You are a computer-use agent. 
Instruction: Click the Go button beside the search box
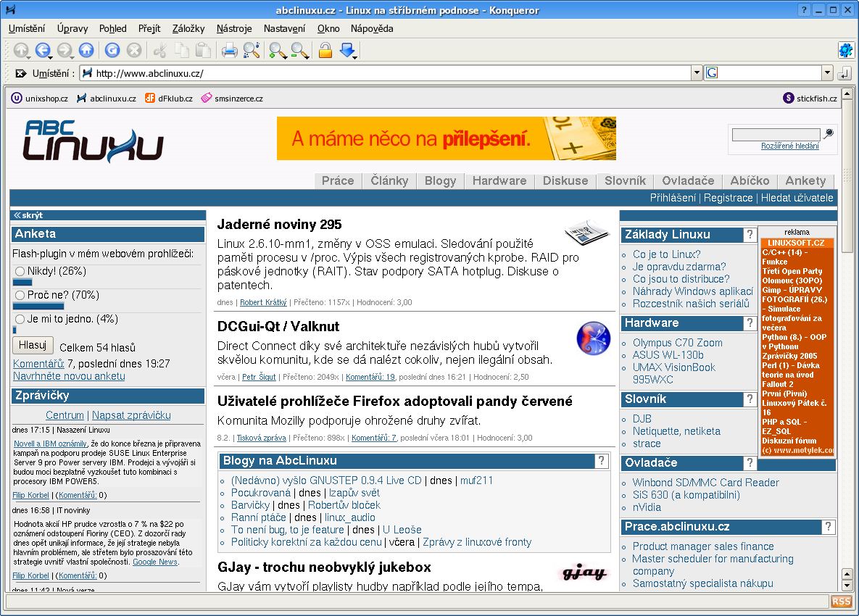tap(845, 72)
